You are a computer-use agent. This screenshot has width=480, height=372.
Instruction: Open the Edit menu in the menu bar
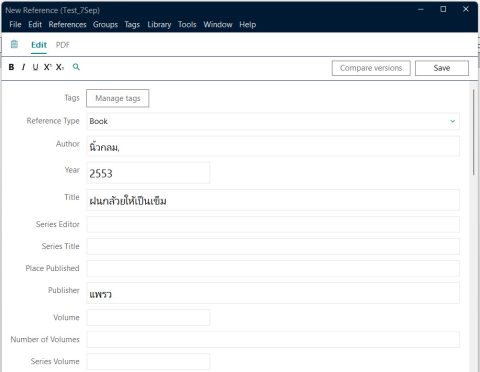tap(35, 25)
